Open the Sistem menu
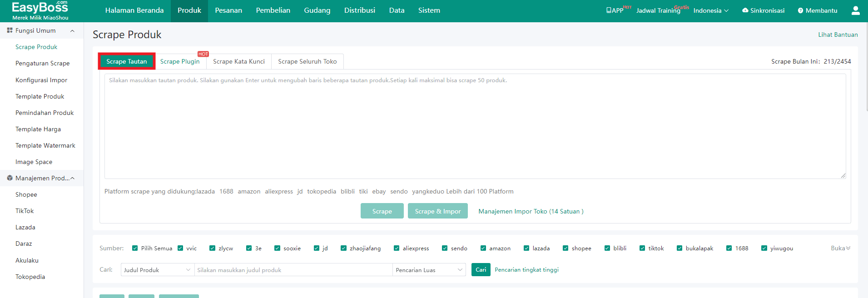 pyautogui.click(x=429, y=10)
